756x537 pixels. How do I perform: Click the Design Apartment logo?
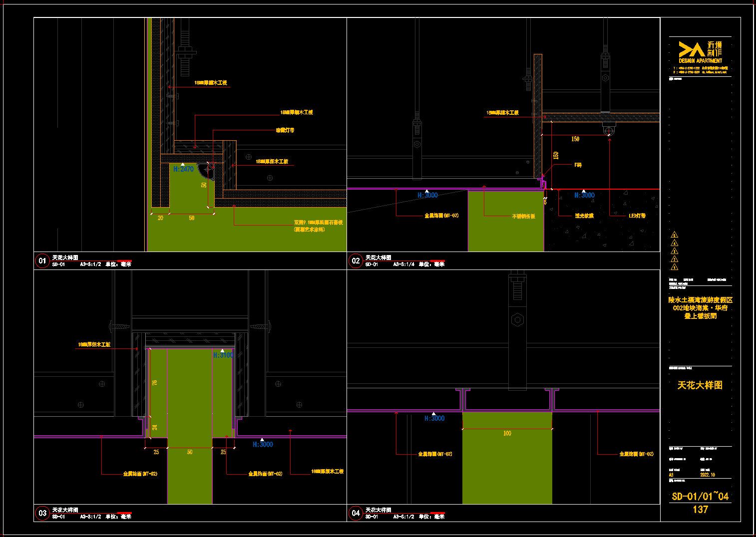tap(700, 52)
